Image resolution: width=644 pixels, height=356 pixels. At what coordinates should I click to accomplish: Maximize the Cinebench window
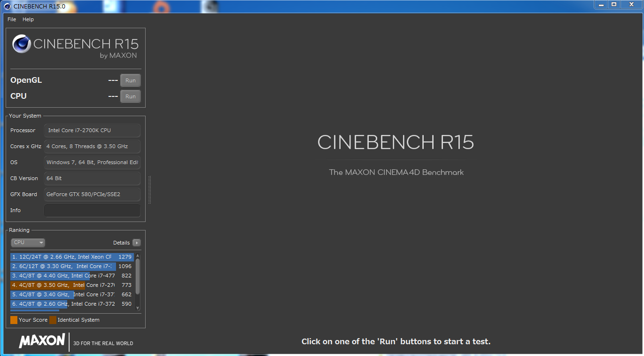click(614, 4)
